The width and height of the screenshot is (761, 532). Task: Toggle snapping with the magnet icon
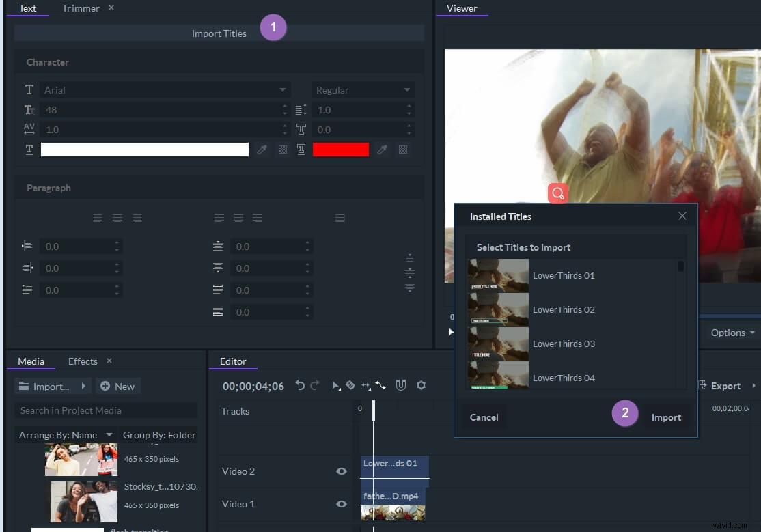401,385
